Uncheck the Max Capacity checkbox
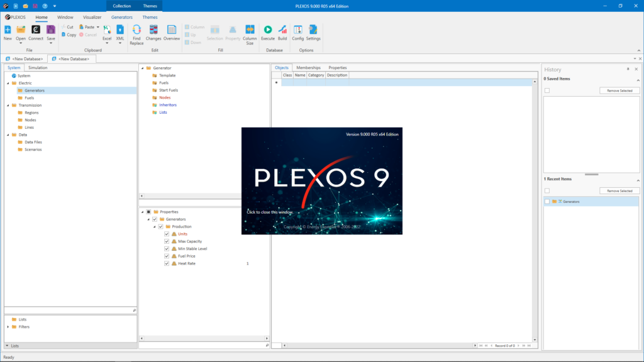Image resolution: width=644 pixels, height=362 pixels. 167,241
